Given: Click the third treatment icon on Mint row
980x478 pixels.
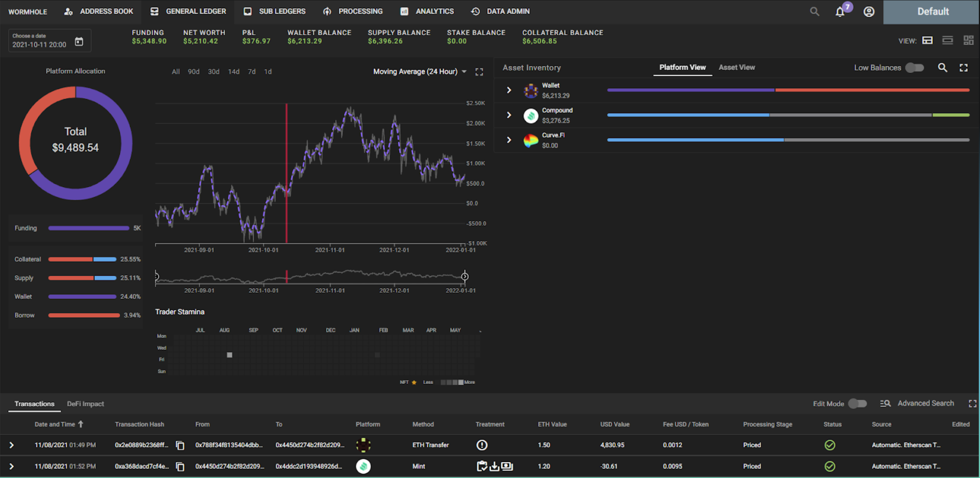Looking at the screenshot, I should (507, 466).
